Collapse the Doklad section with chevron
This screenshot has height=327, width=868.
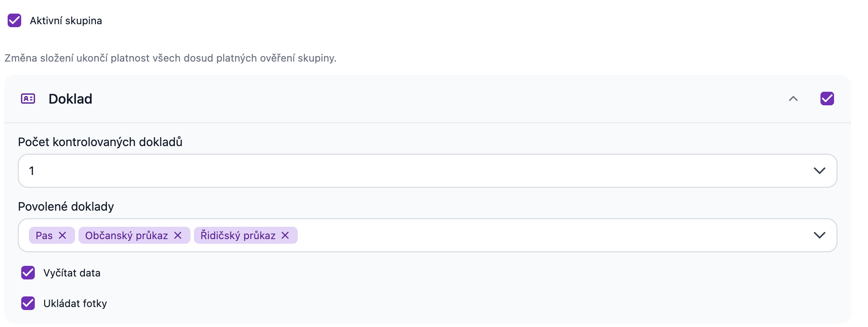pyautogui.click(x=793, y=99)
